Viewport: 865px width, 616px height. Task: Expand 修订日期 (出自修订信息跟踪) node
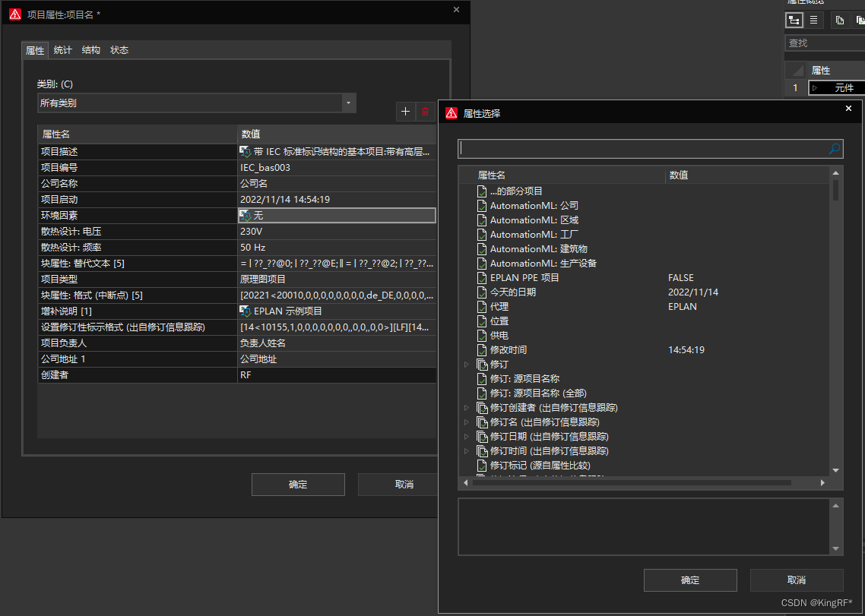click(467, 437)
